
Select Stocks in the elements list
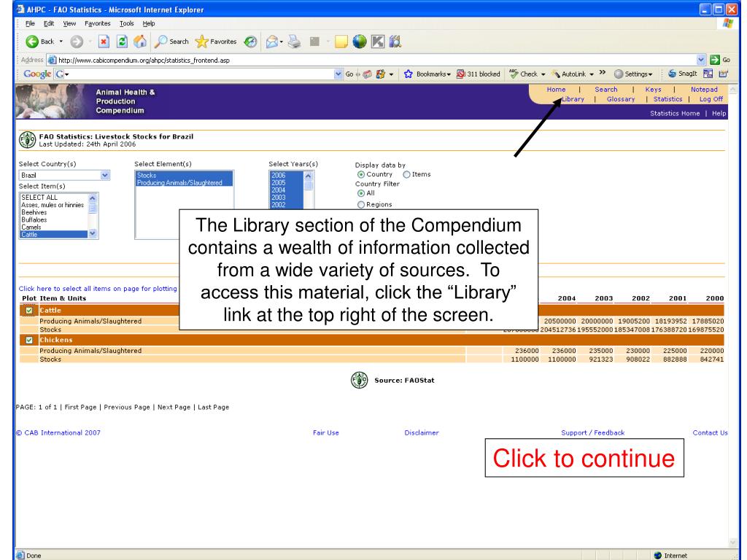coord(185,175)
